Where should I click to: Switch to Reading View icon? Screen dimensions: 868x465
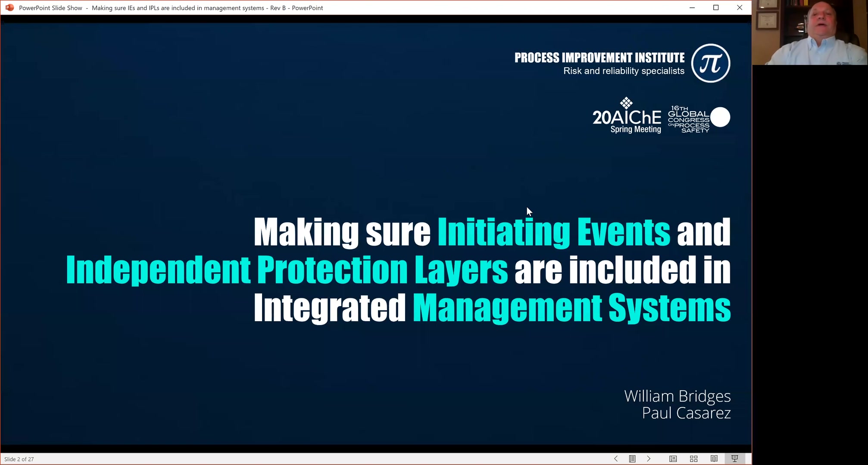pos(714,459)
